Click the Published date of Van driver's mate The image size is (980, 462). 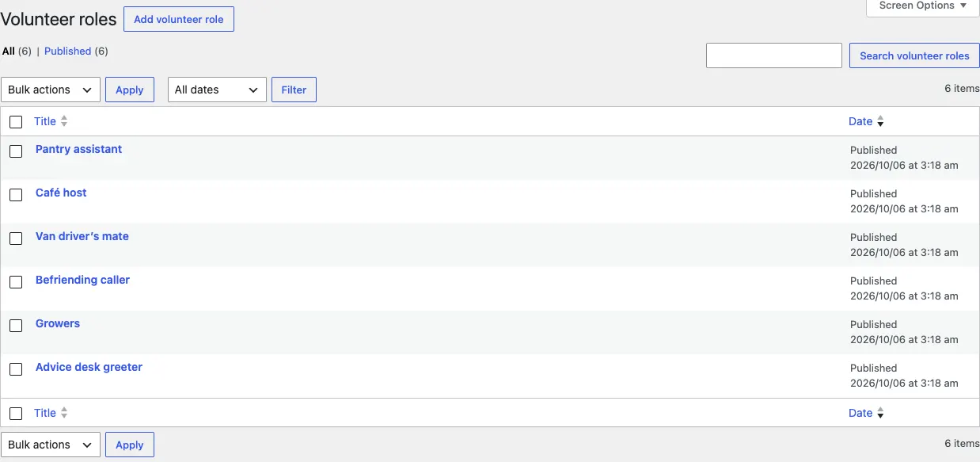tap(904, 245)
